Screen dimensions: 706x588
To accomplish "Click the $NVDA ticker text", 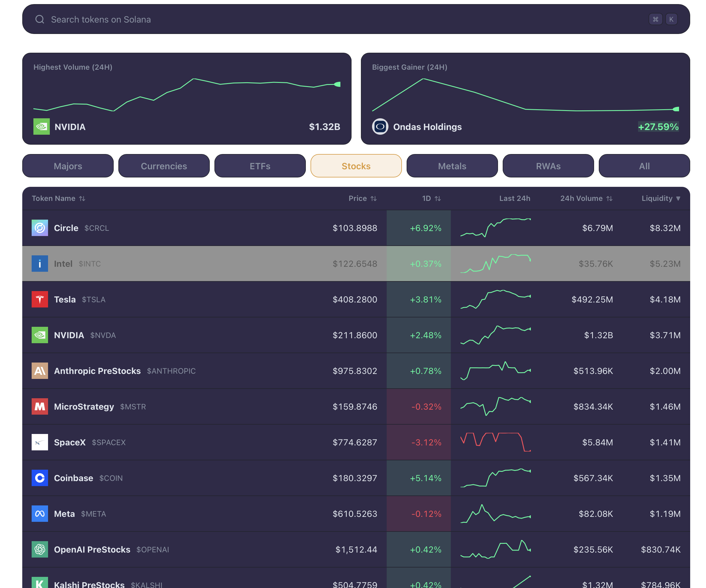I will click(x=103, y=335).
